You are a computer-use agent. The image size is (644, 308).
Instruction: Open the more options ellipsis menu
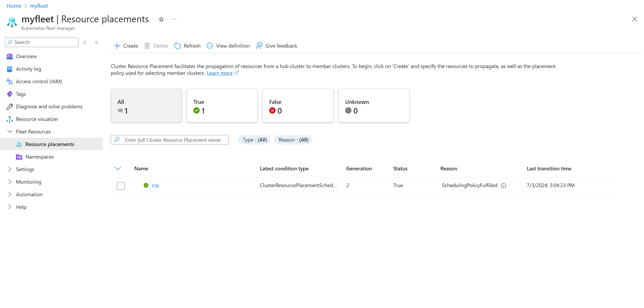(x=174, y=19)
